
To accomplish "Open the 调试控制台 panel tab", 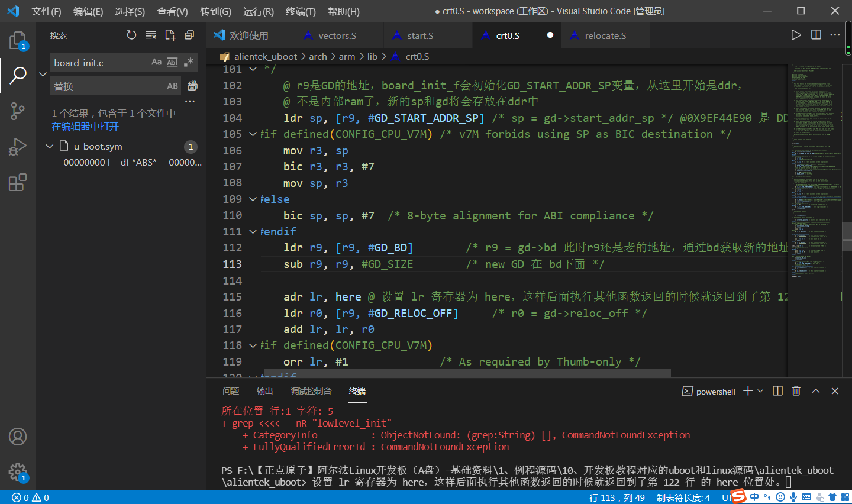I will pos(311,391).
